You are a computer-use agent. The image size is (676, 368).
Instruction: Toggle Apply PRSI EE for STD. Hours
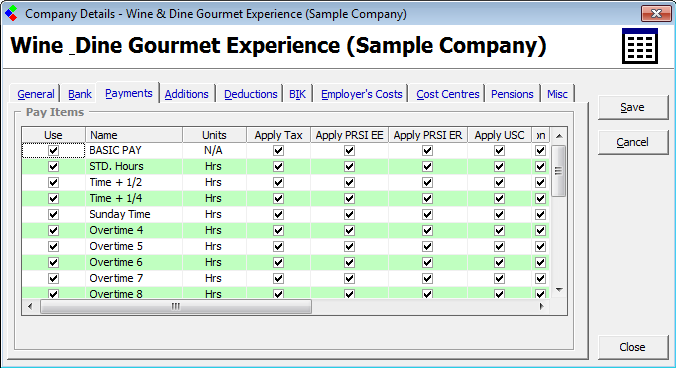pyautogui.click(x=349, y=166)
